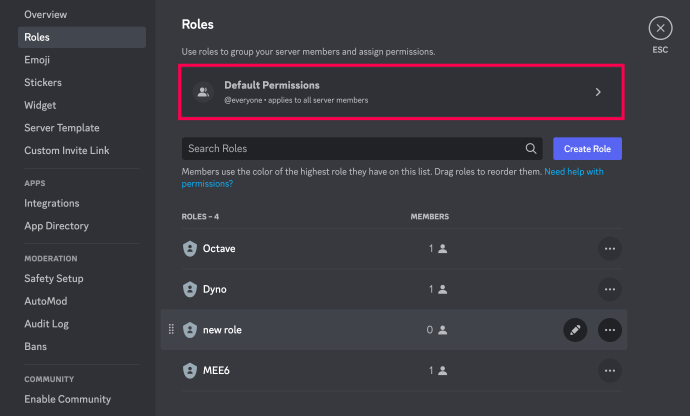Select the Dyno role row

coord(401,289)
